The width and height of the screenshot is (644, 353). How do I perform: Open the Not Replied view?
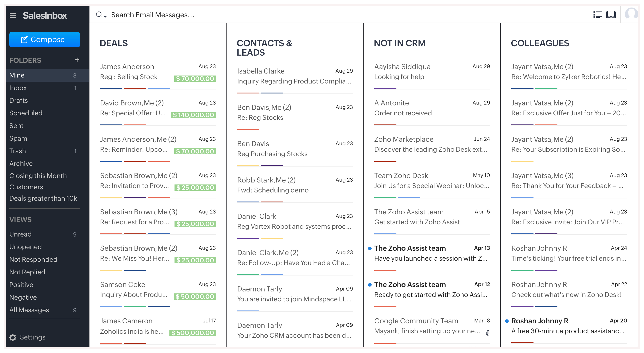[27, 272]
